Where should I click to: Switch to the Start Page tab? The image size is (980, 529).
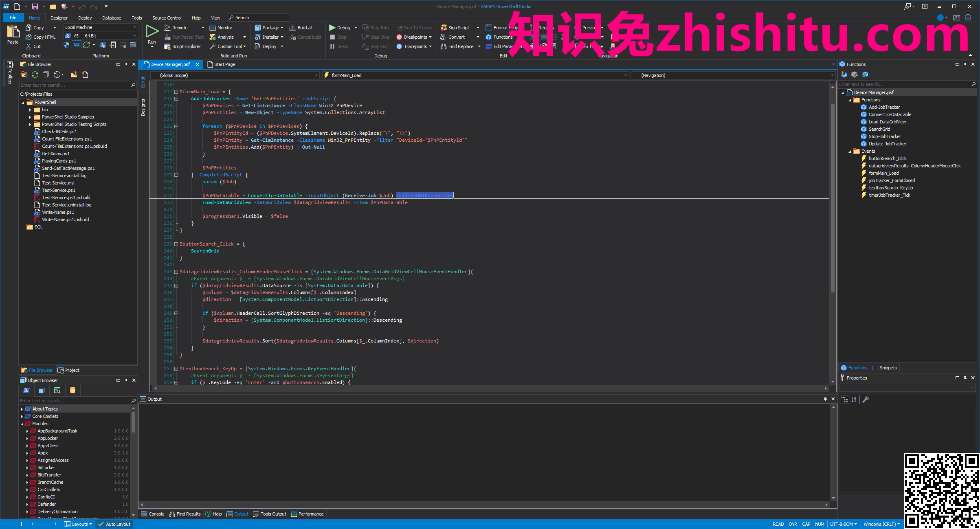click(221, 64)
